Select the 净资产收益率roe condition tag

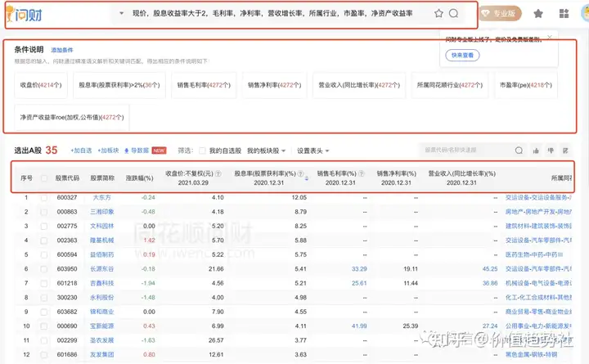click(72, 117)
